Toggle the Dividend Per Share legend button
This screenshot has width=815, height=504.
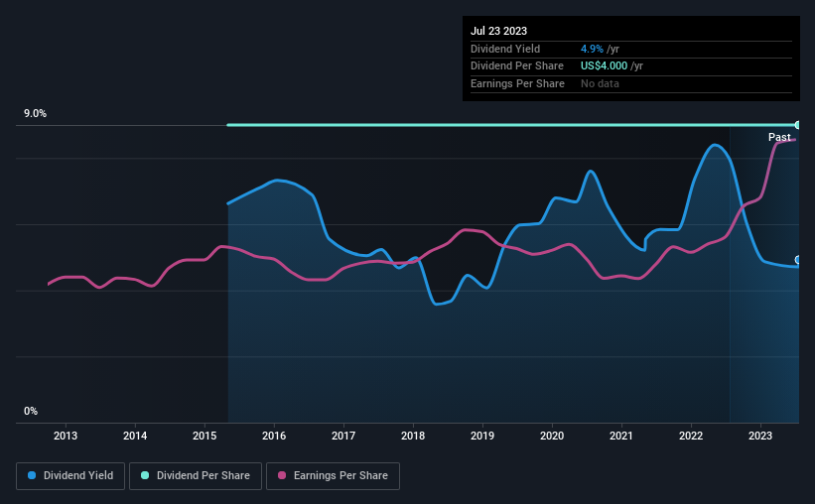(196, 475)
